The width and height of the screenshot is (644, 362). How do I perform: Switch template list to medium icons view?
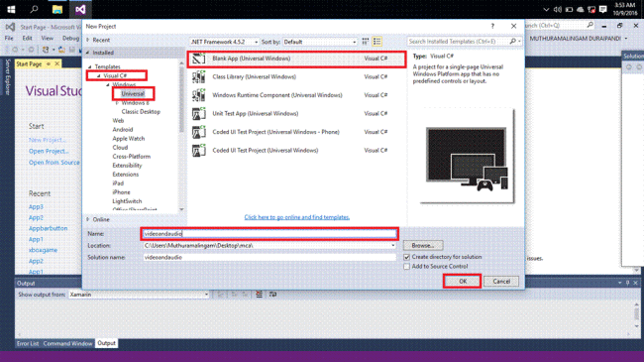[x=377, y=42]
